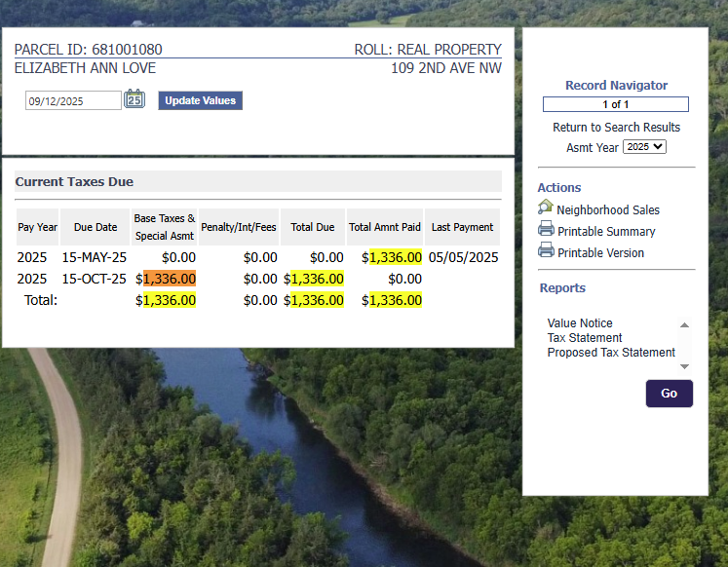Screen dimensions: 728x567
Task: Select Proposed Tax Statement report
Action: [611, 353]
